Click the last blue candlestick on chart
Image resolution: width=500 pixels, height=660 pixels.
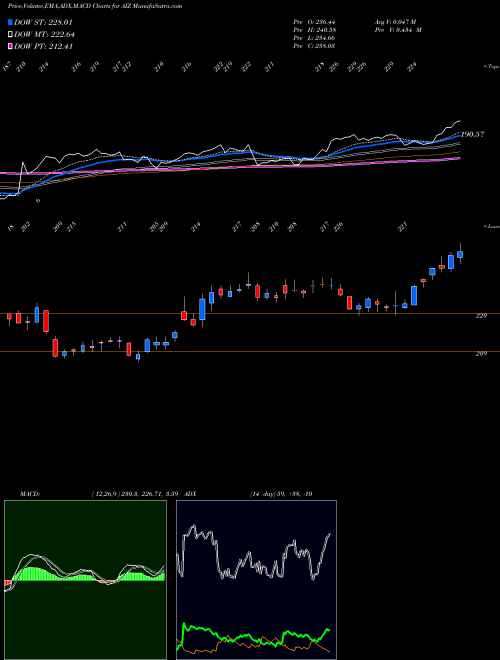(460, 254)
